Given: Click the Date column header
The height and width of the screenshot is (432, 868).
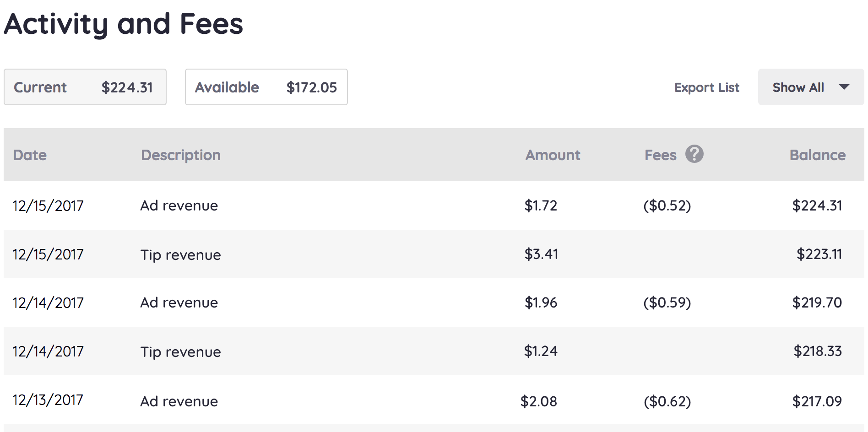Looking at the screenshot, I should coord(30,155).
